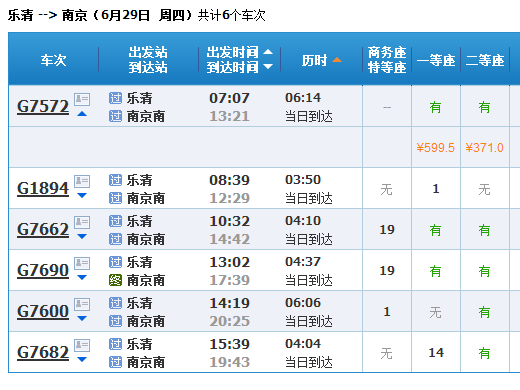Click 过 icon beside 乐清 in G7682 row
The width and height of the screenshot is (520, 390).
click(115, 344)
